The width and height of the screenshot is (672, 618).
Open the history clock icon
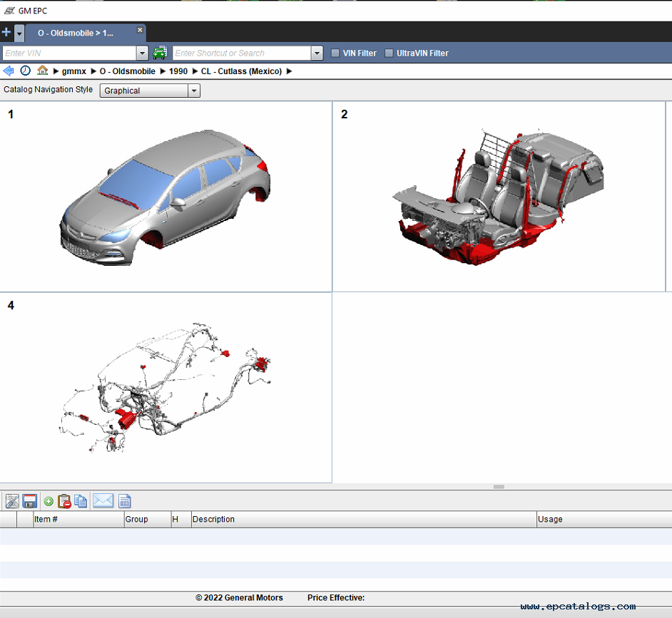coord(26,71)
